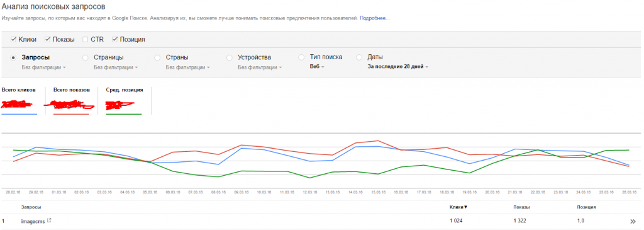Viewport: 644px width, 230px height.
Task: Click the imagecms query link
Action: click(33, 221)
